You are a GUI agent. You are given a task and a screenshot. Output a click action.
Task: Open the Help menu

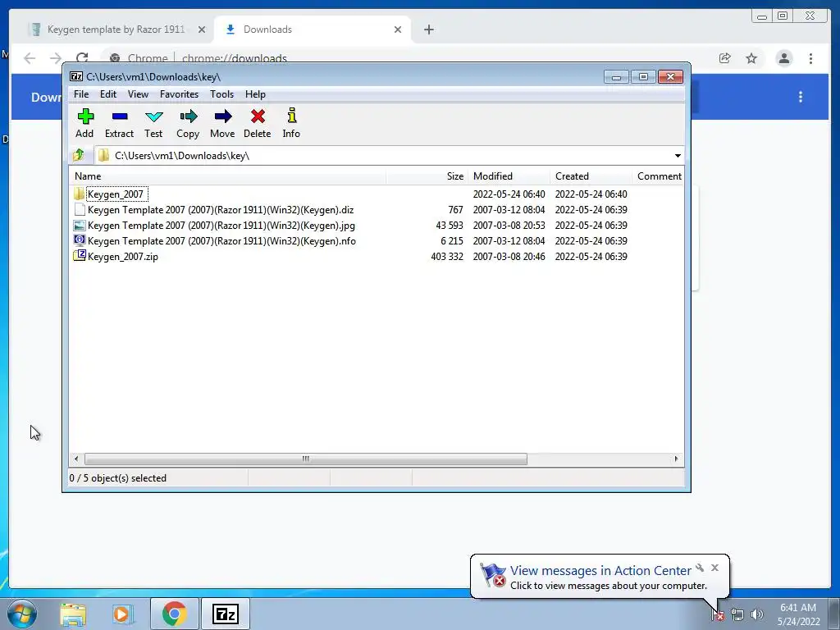(256, 94)
